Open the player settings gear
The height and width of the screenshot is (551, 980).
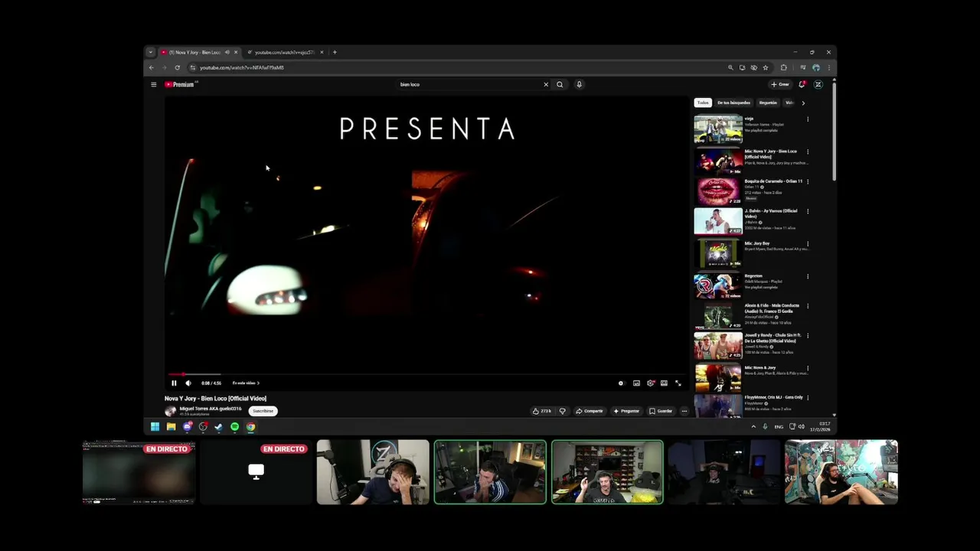(650, 383)
